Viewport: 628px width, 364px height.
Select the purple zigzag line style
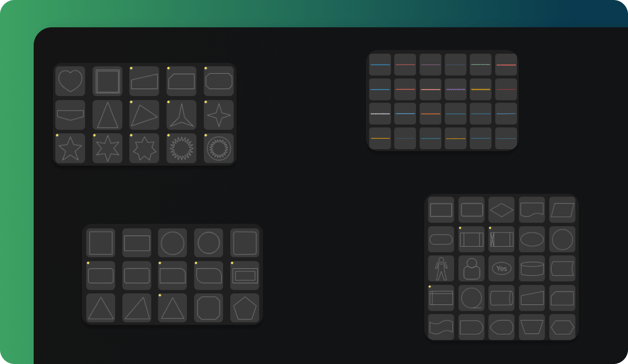click(x=456, y=89)
